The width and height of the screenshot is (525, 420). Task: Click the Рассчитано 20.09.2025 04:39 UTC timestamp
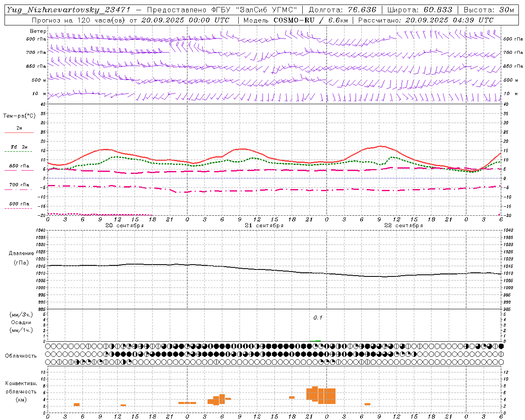pos(426,20)
